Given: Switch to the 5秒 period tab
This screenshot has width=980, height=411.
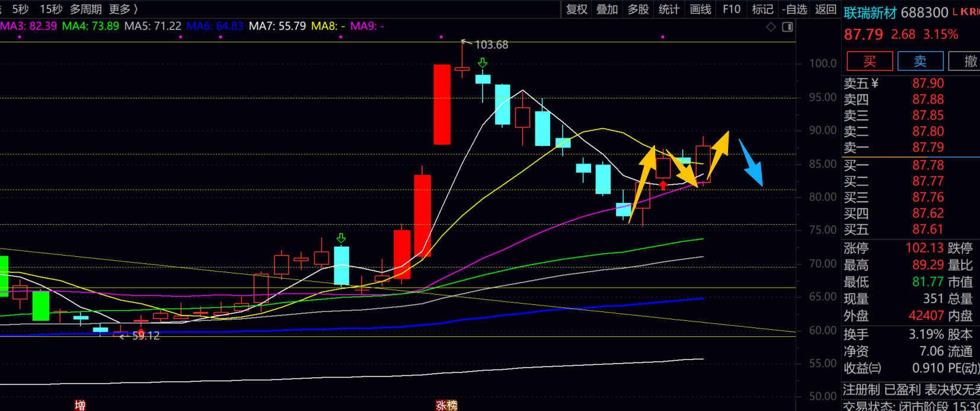Looking at the screenshot, I should [20, 9].
